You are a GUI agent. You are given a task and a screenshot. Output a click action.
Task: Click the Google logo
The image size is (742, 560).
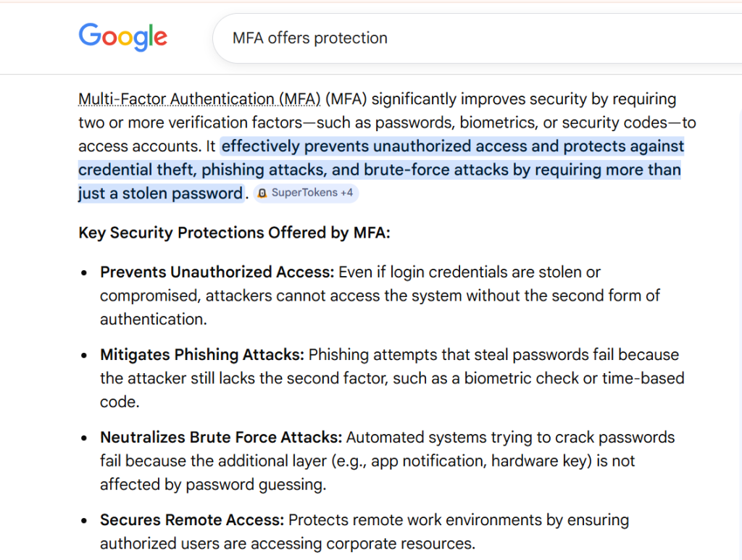click(x=122, y=37)
